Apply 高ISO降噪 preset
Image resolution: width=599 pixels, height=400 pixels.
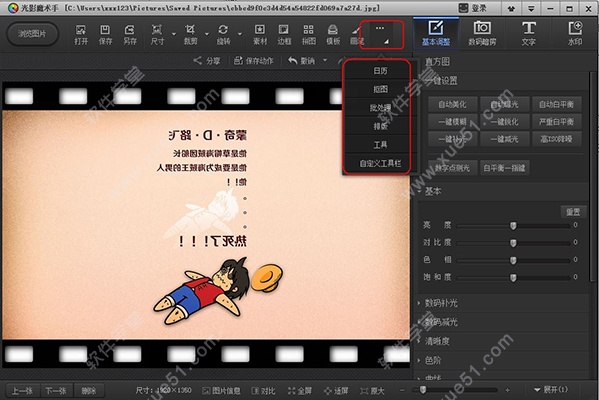(x=556, y=139)
